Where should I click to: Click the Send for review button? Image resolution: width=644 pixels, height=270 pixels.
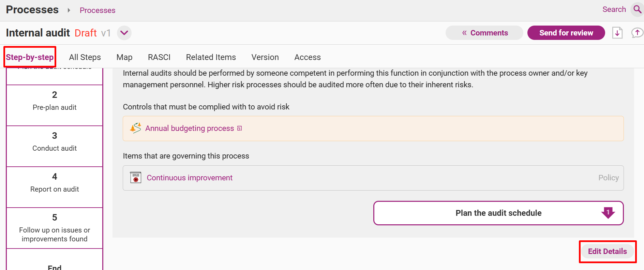coord(566,33)
